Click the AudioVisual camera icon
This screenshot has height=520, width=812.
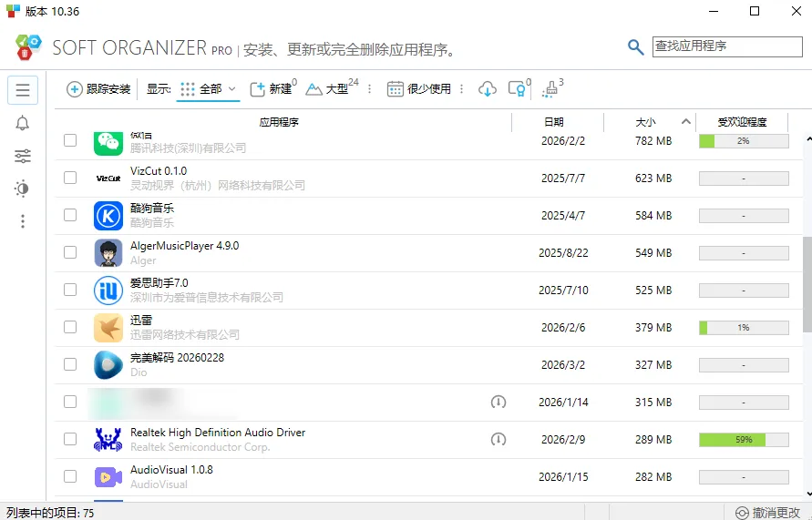click(108, 477)
